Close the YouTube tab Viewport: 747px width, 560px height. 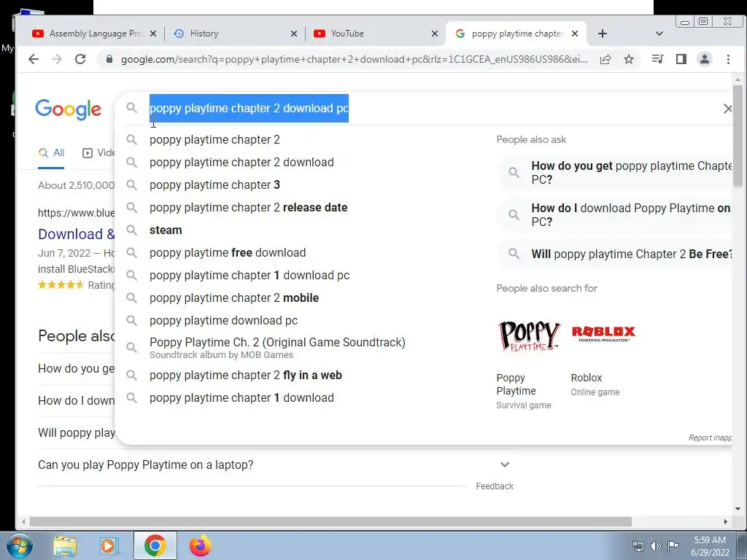tap(435, 34)
